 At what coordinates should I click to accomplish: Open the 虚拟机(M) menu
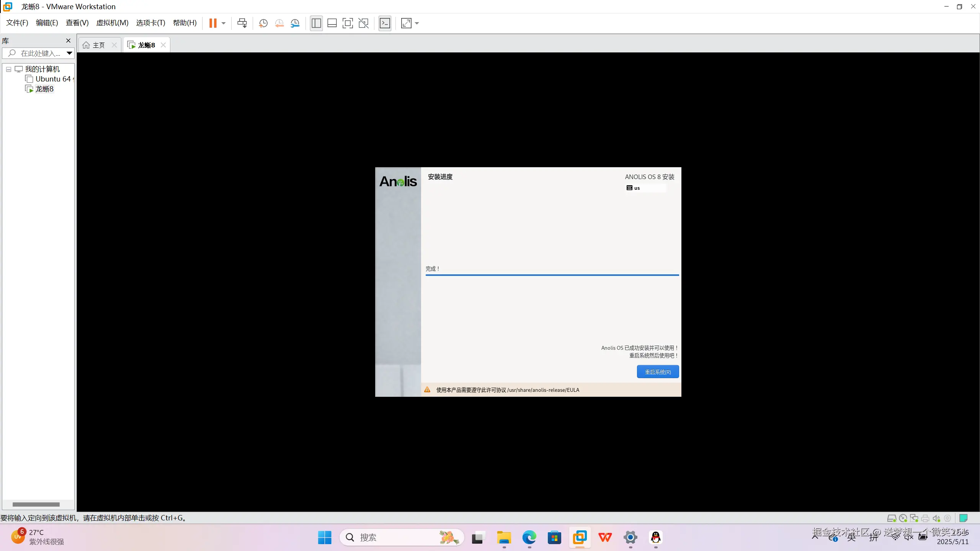(x=112, y=23)
